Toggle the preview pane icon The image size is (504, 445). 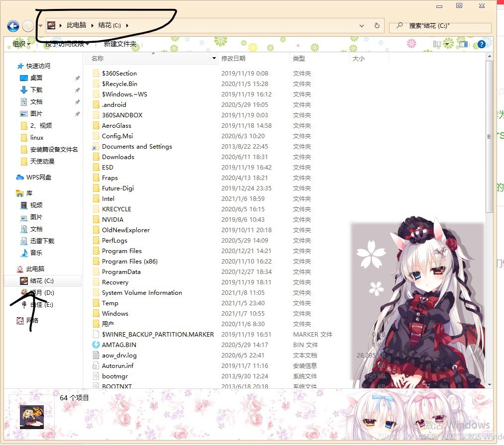click(x=464, y=44)
